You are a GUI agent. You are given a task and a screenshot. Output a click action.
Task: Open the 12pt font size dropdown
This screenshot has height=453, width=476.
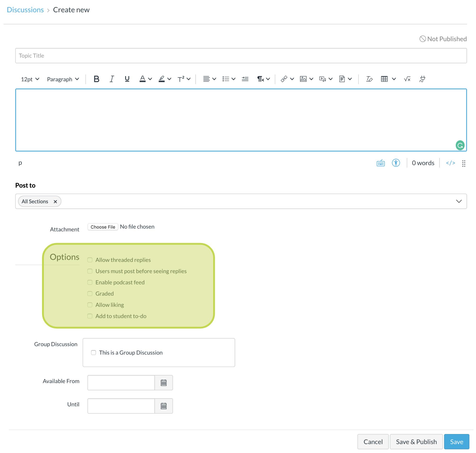click(30, 79)
